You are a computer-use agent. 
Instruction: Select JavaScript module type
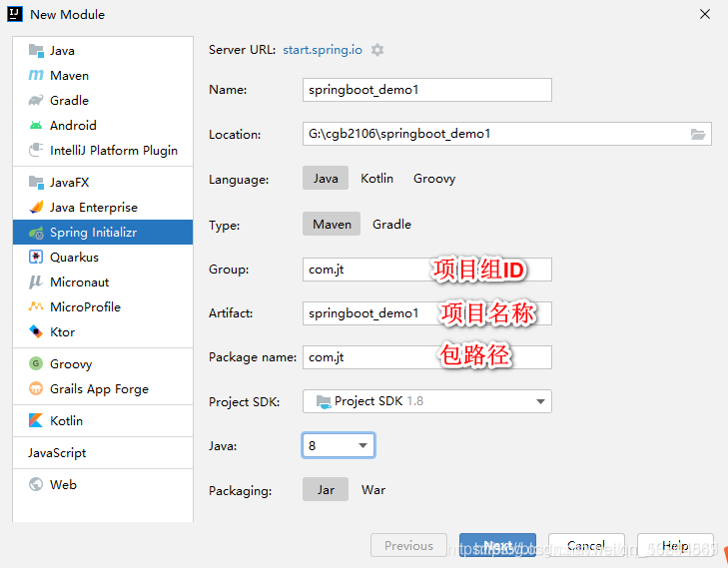click(x=103, y=452)
